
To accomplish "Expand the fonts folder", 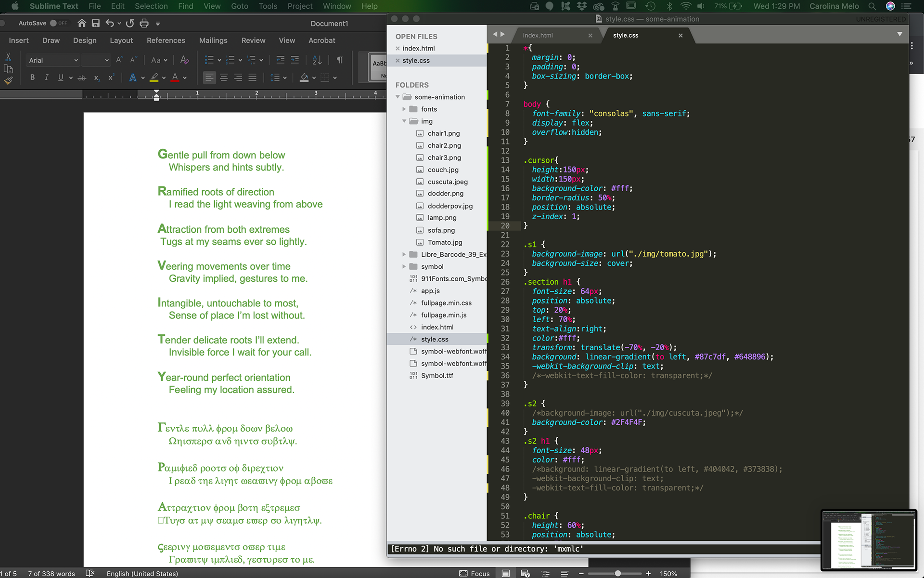I will coord(404,109).
